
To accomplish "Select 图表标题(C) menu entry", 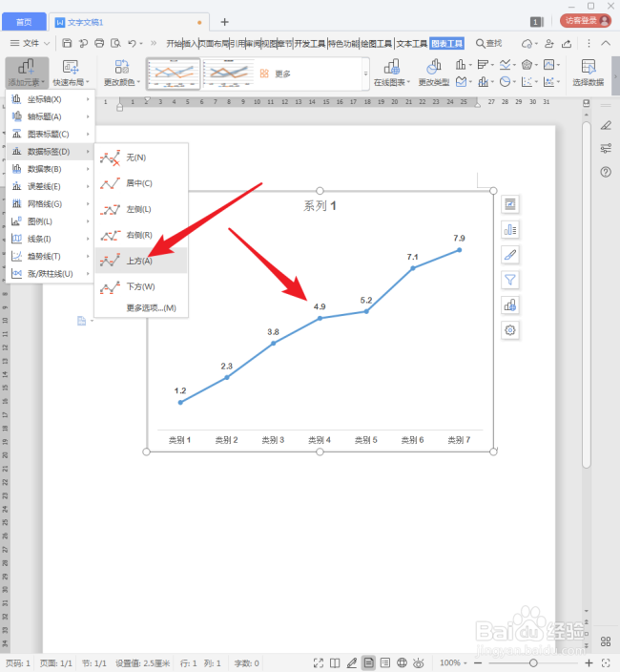I will [x=51, y=135].
